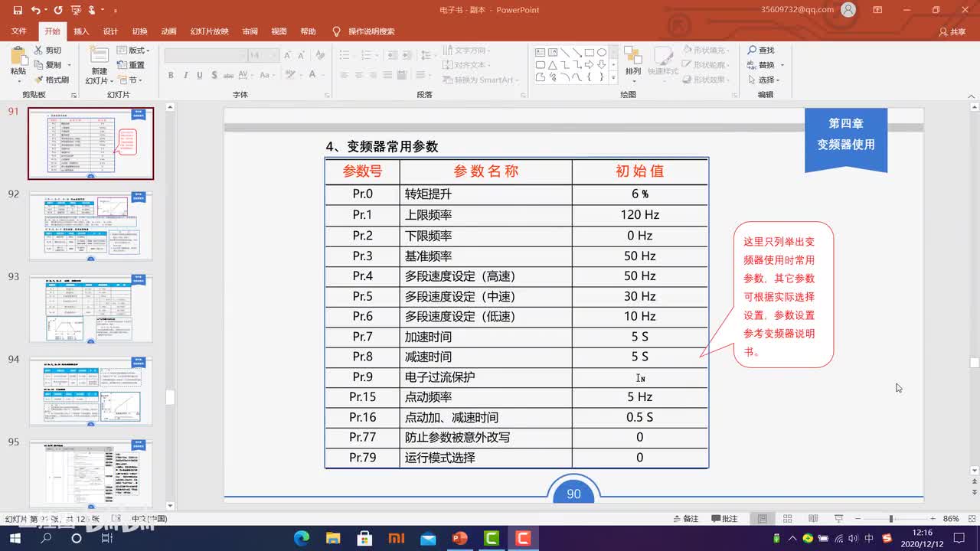Image resolution: width=980 pixels, height=551 pixels.
Task: Switch to the Design (设计) tab
Action: click(x=110, y=31)
